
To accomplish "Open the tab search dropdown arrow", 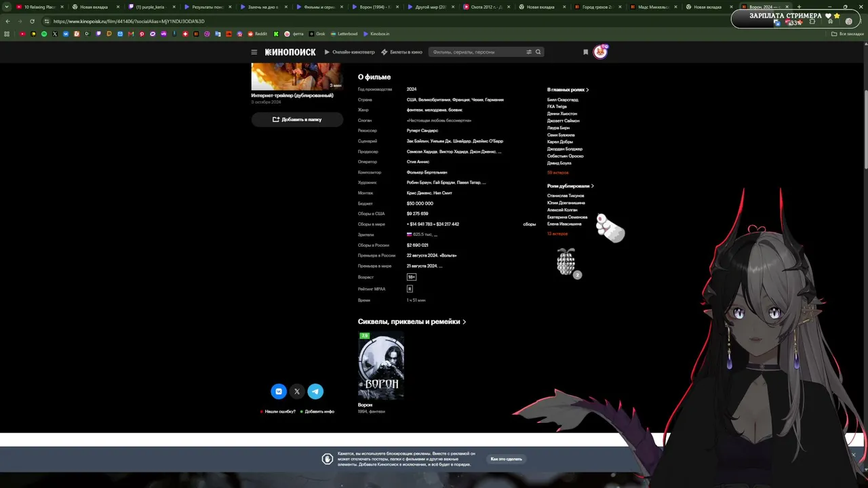I will [x=7, y=7].
